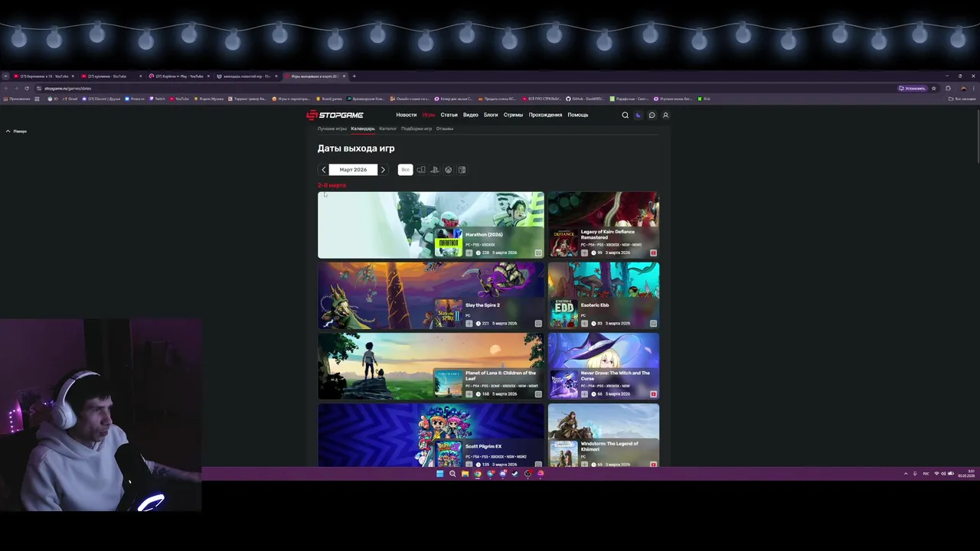Add Slay the Spire 2 plus icon
This screenshot has height=551, width=980.
469,323
